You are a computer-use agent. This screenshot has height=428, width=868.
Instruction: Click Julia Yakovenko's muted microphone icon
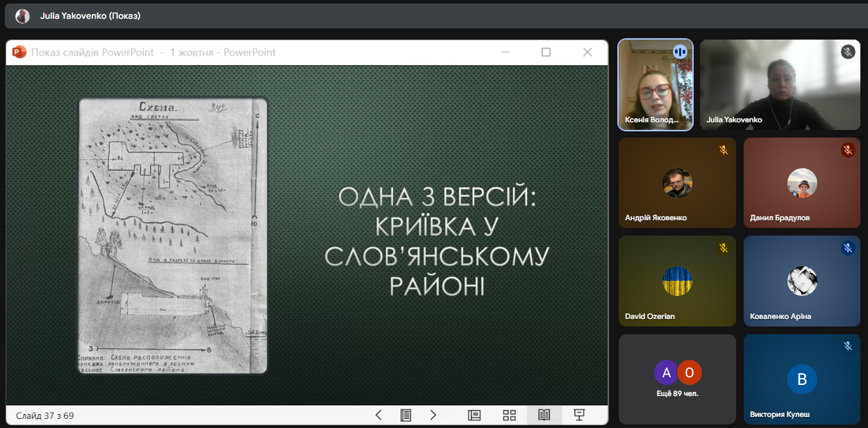pyautogui.click(x=847, y=52)
